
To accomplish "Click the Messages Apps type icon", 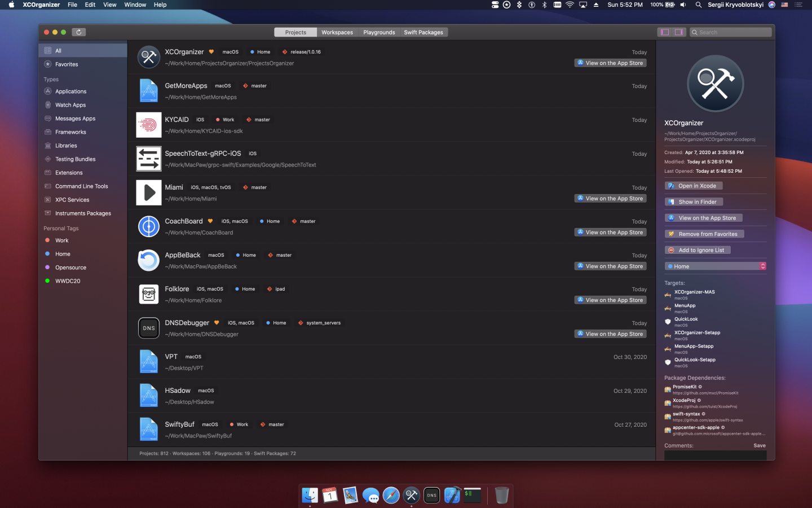I will tap(48, 119).
